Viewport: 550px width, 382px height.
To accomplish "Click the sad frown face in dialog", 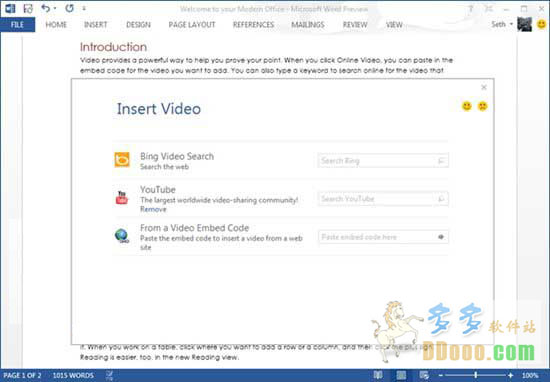I will tap(483, 106).
